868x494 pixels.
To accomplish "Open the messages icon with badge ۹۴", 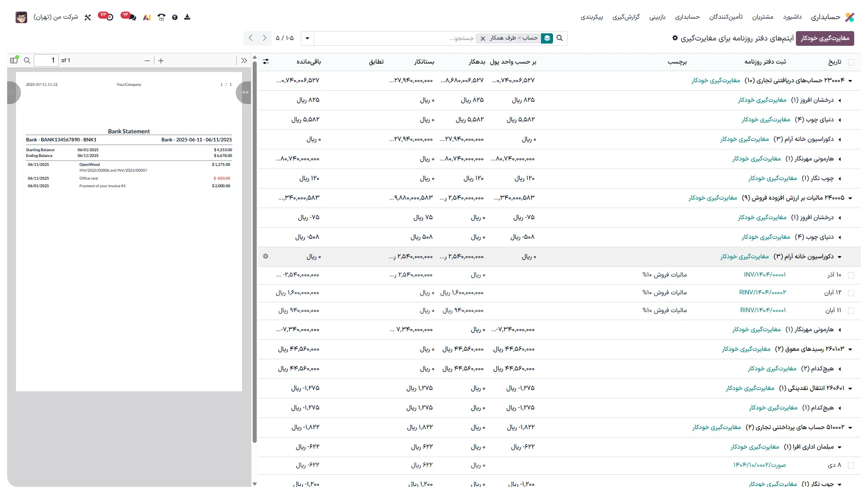I will coord(132,17).
